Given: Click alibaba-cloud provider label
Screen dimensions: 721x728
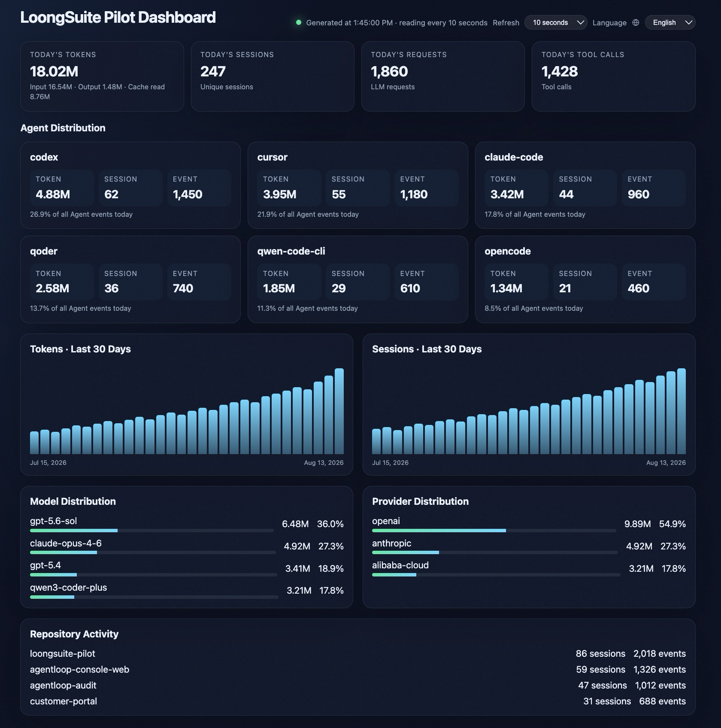Looking at the screenshot, I should (400, 565).
